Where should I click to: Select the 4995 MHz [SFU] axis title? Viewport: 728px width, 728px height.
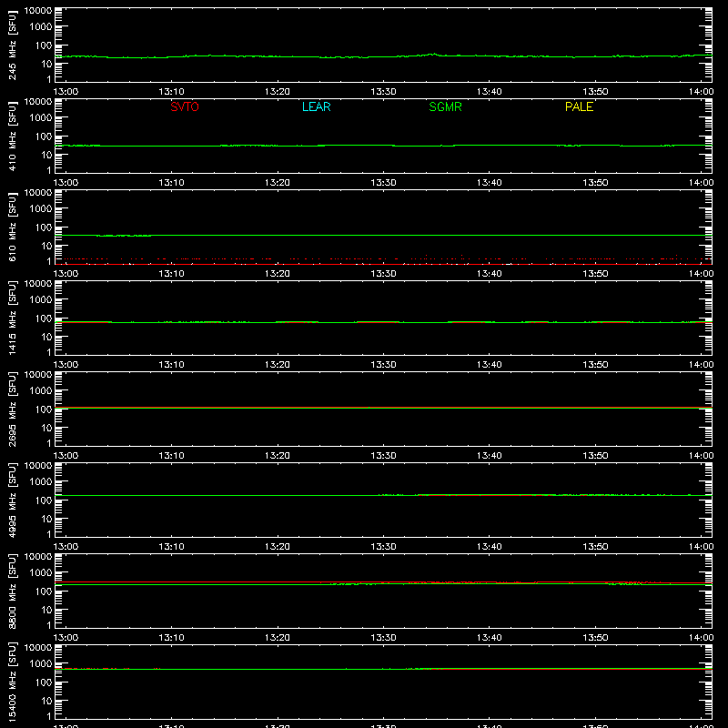[13, 500]
